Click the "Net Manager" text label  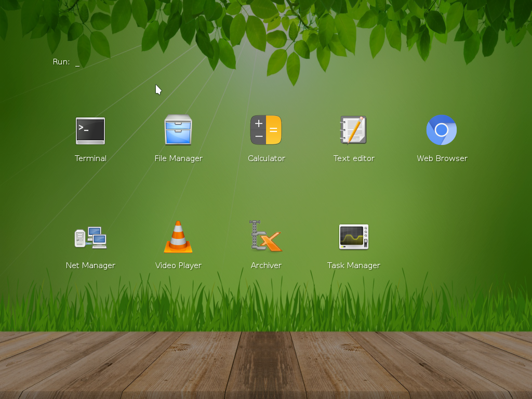coord(90,265)
